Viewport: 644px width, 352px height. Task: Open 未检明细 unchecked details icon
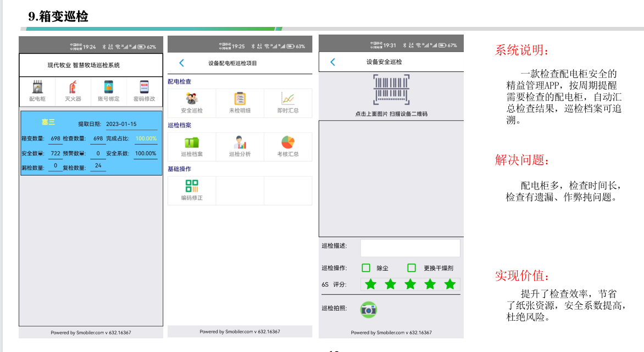pyautogui.click(x=240, y=99)
